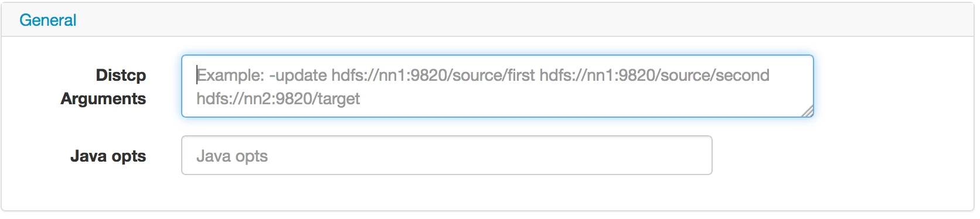Collapse the General panel header bar
The image size is (980, 219).
click(x=488, y=20)
